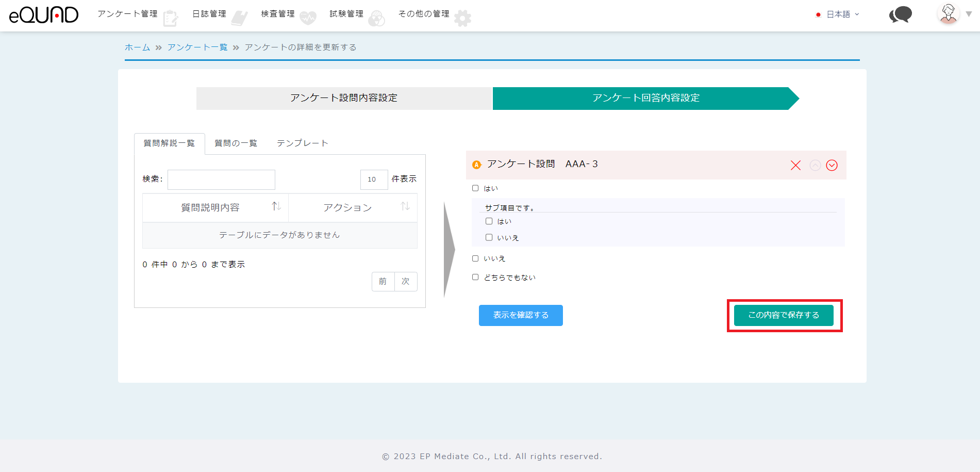This screenshot has width=980, height=472.
Task: Check the sub-item いいえ checkbox
Action: tap(489, 237)
